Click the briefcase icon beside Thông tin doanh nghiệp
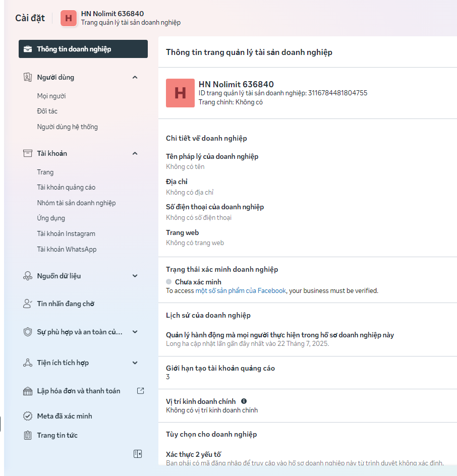457x476 pixels. pyautogui.click(x=28, y=49)
